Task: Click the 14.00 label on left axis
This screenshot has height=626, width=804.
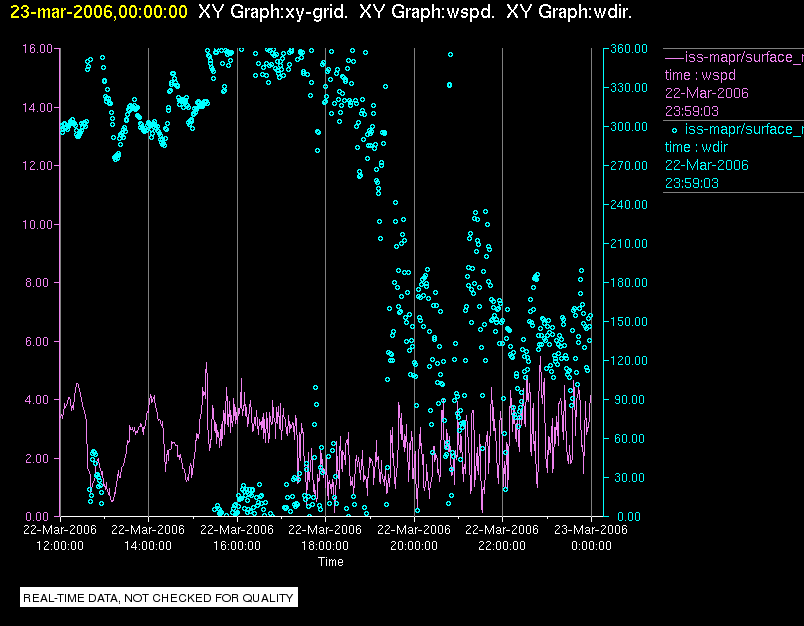Action: 37,108
